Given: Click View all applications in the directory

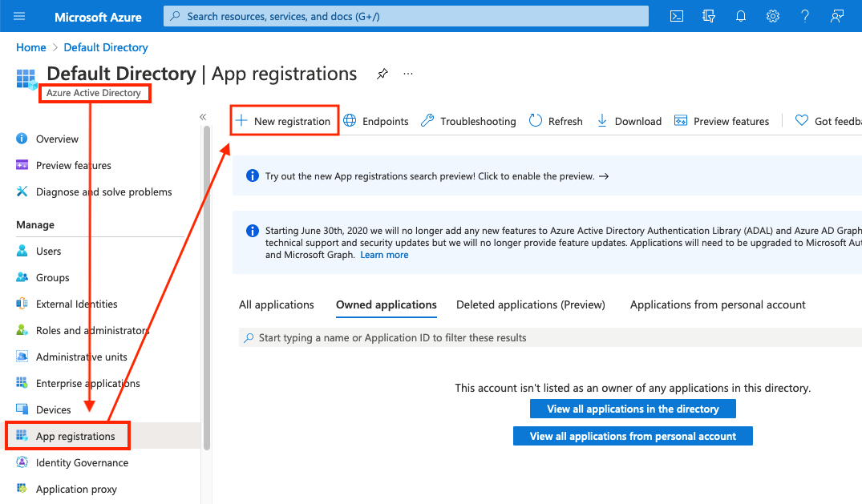Looking at the screenshot, I should (x=633, y=409).
